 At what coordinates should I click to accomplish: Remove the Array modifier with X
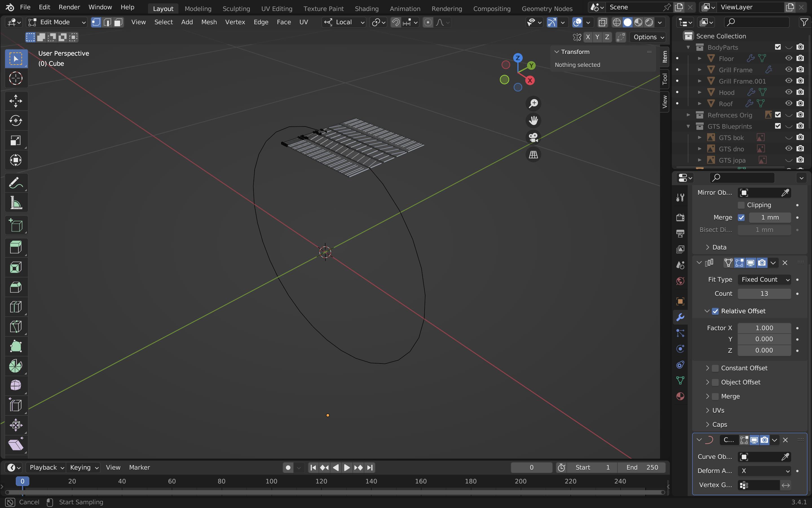point(785,263)
